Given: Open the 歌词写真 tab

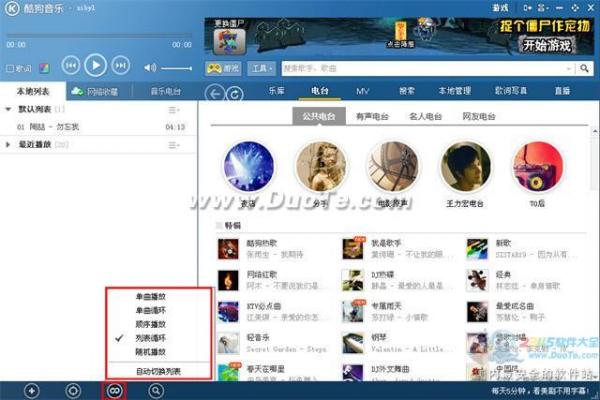Looking at the screenshot, I should click(510, 91).
